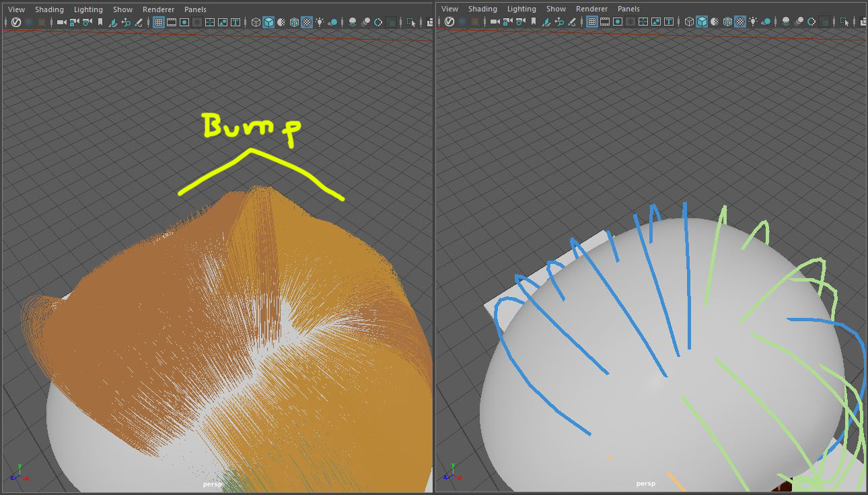Click Show menu in right viewport
The height and width of the screenshot is (495, 868).
556,9
